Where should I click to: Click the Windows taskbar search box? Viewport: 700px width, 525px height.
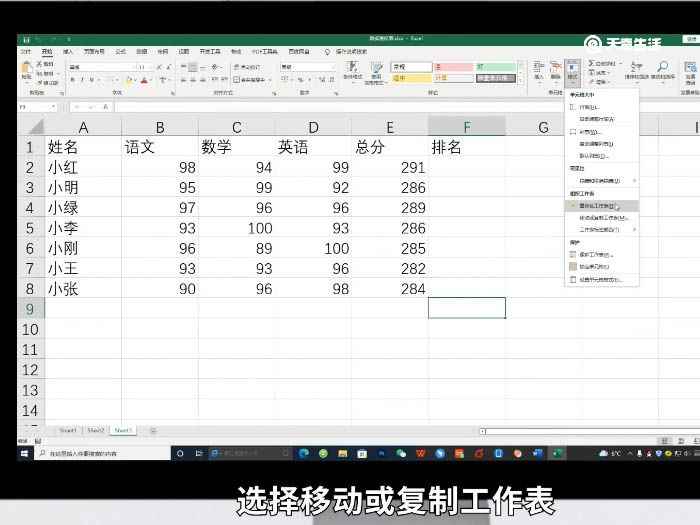click(x=102, y=454)
